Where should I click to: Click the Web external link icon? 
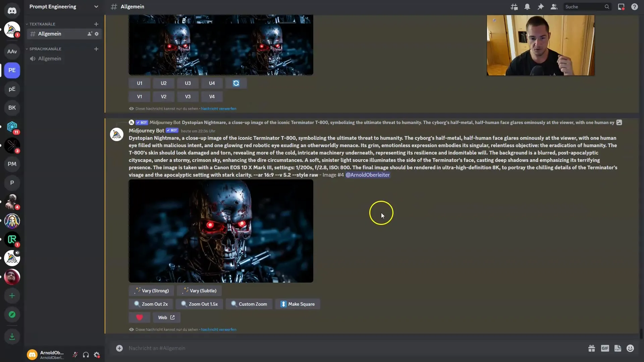coord(172,317)
